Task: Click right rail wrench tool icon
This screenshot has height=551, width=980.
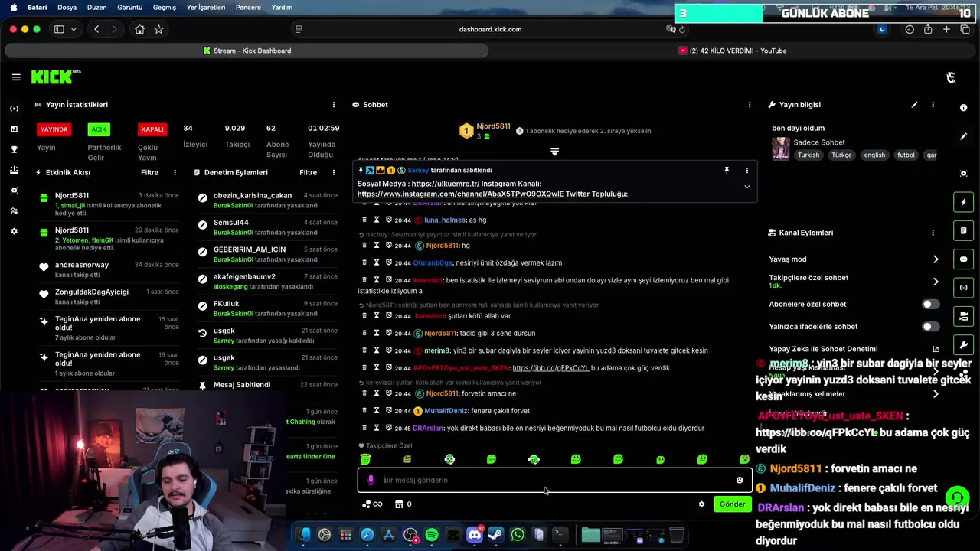Action: (963, 344)
